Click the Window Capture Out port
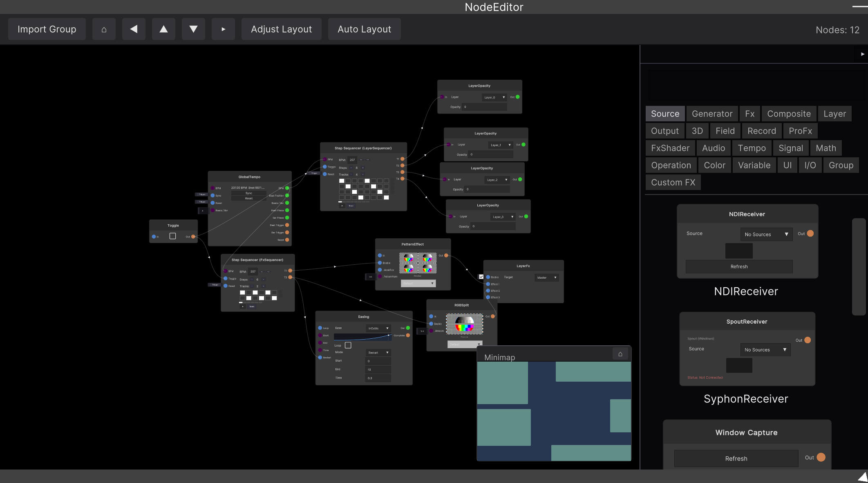Image resolution: width=868 pixels, height=483 pixels. pos(821,457)
